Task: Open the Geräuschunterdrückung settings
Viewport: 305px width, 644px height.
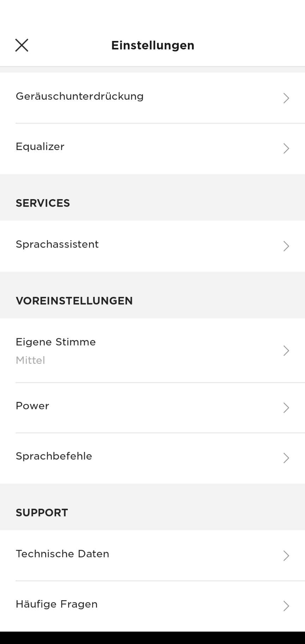Action: pyautogui.click(x=80, y=96)
